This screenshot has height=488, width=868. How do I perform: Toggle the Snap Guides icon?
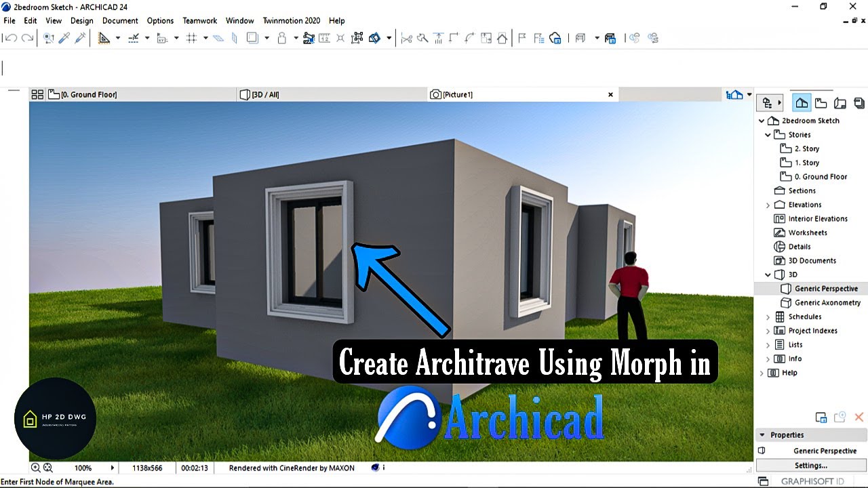[134, 38]
